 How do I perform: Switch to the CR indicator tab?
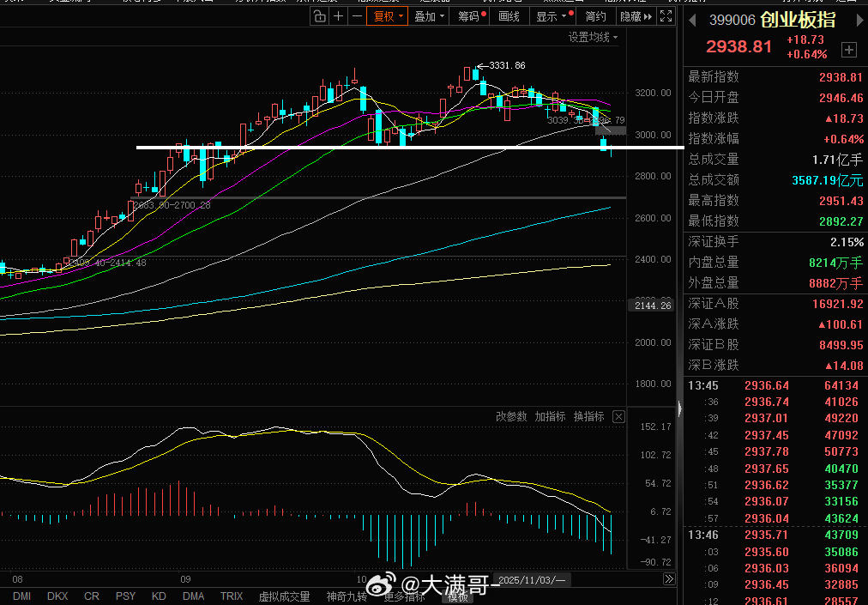(91, 596)
